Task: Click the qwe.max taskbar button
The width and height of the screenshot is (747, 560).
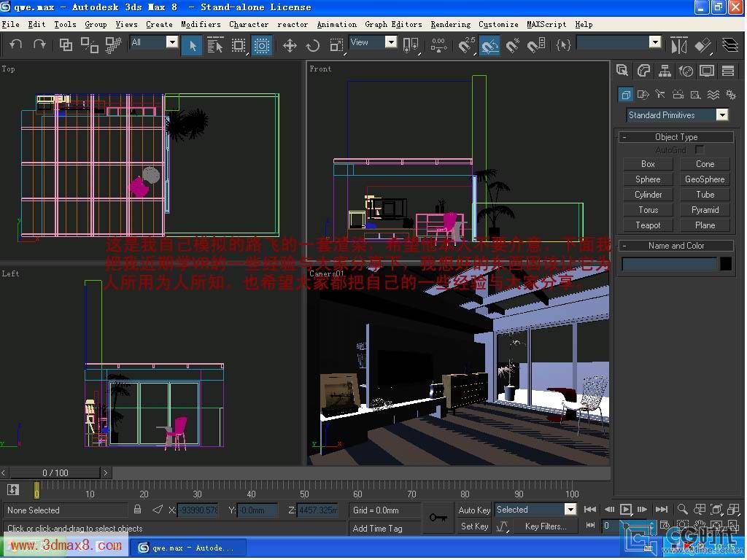Action: (189, 548)
